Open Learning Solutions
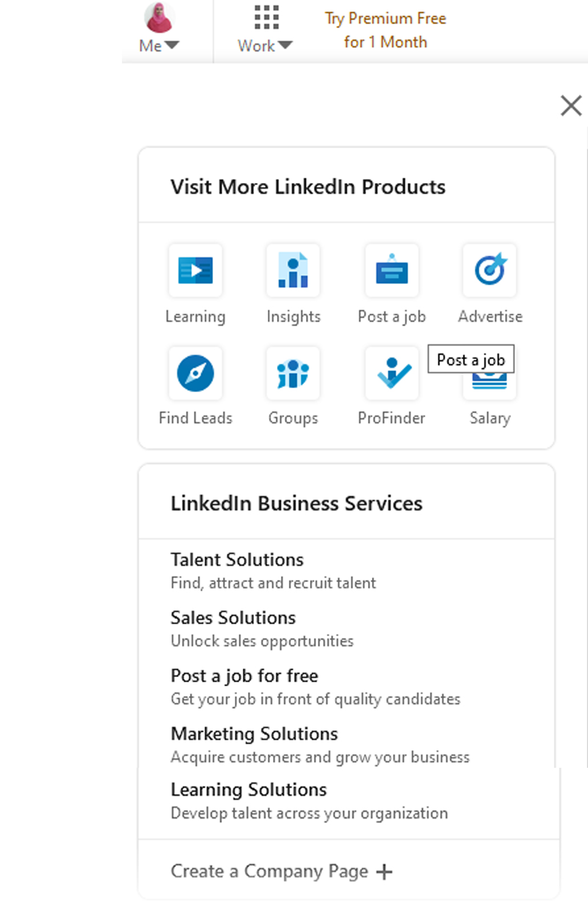The image size is (588, 912). [x=248, y=789]
